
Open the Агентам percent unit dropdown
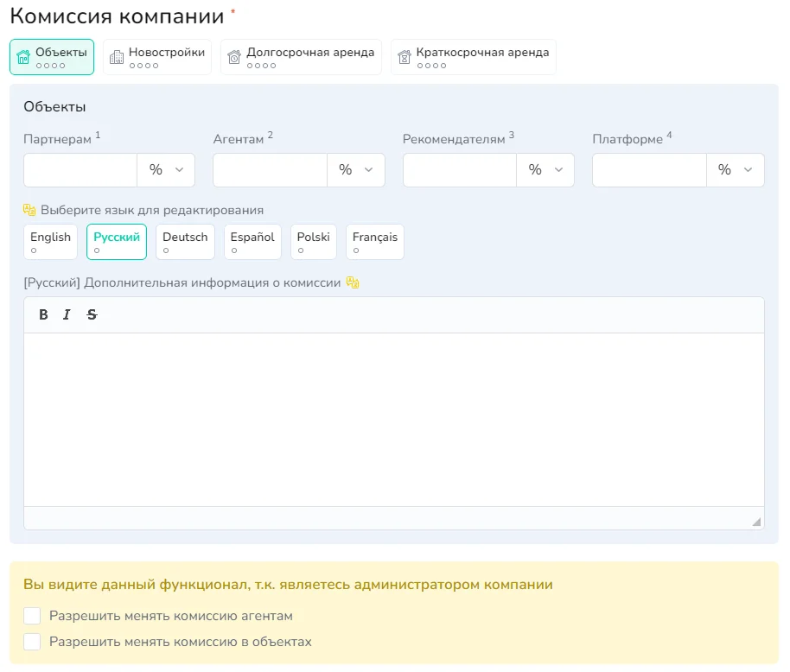(x=356, y=170)
